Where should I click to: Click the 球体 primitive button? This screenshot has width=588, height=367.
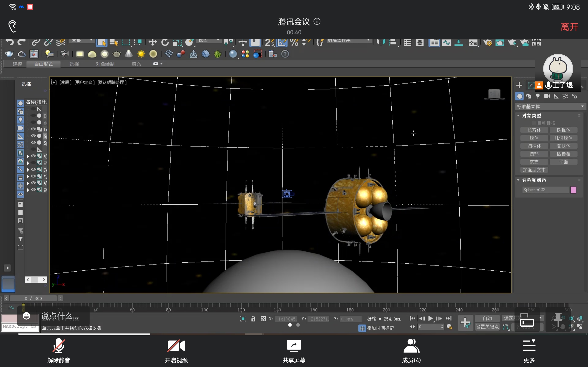click(534, 138)
